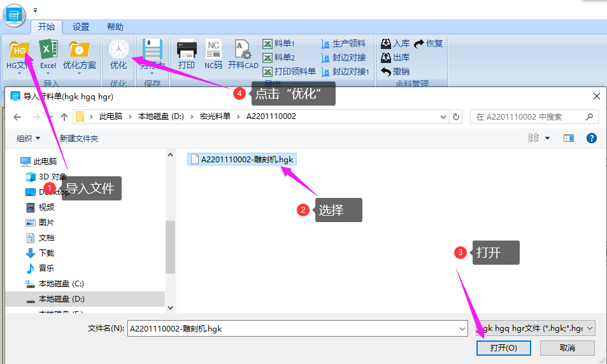Click the 打开(O) button
The height and width of the screenshot is (364, 607).
[x=503, y=347]
